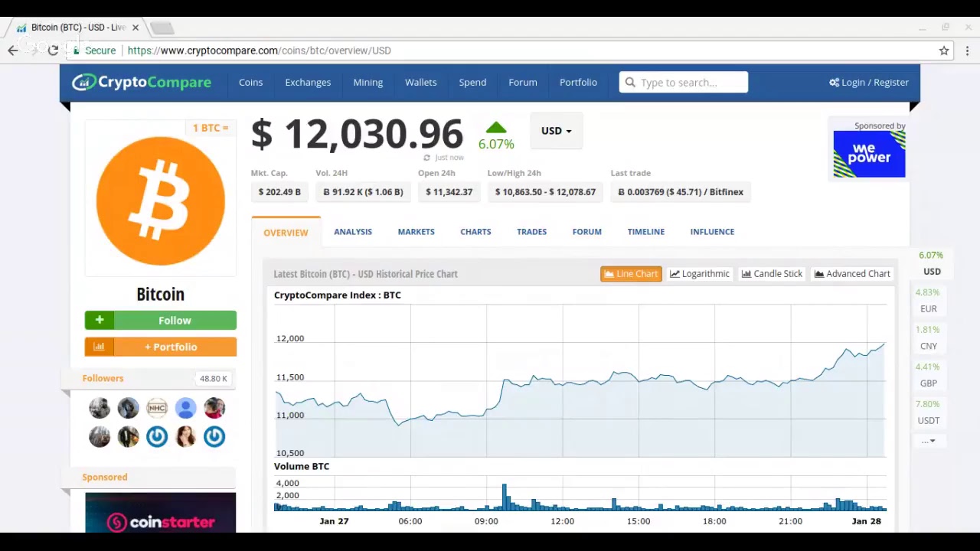Select the INFLUENCE tab
The image size is (980, 551).
point(712,232)
